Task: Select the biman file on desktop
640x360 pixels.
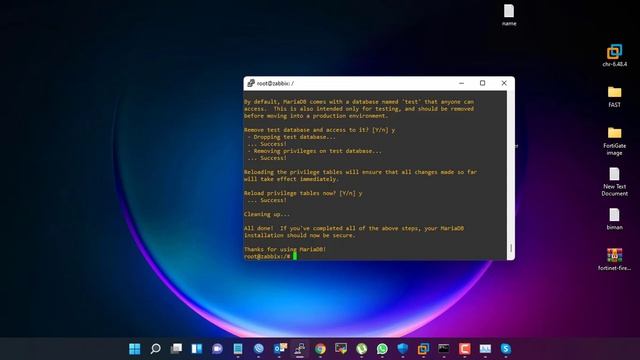Action: click(x=614, y=219)
